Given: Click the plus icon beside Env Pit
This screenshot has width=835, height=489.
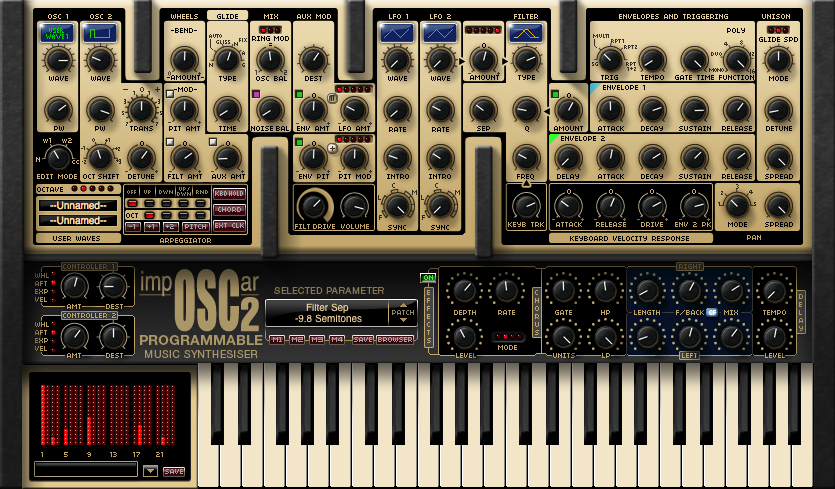Looking at the screenshot, I should (x=332, y=148).
